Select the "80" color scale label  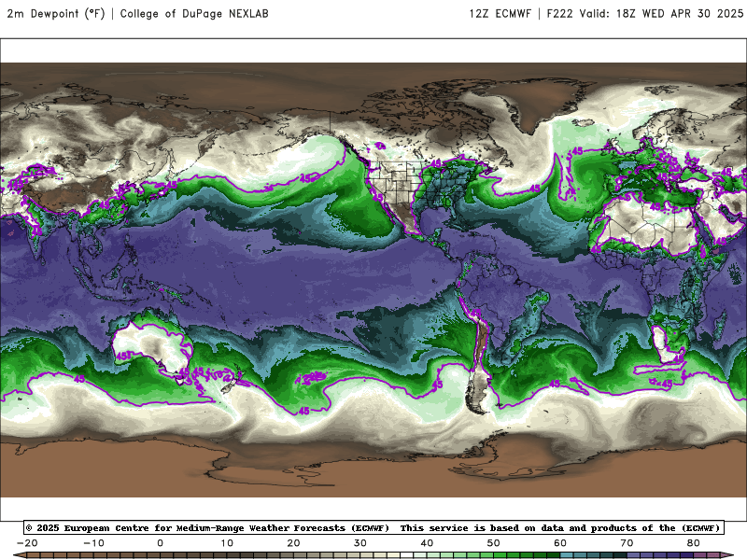(694, 543)
